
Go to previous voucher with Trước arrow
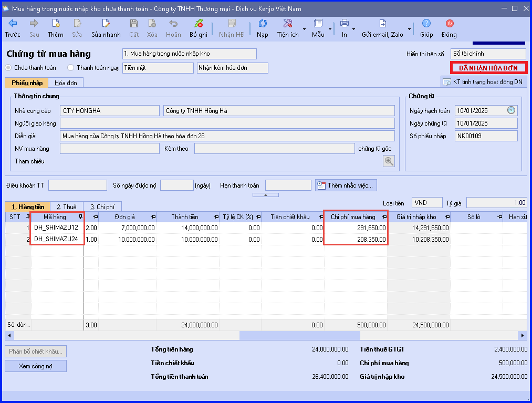[13, 28]
